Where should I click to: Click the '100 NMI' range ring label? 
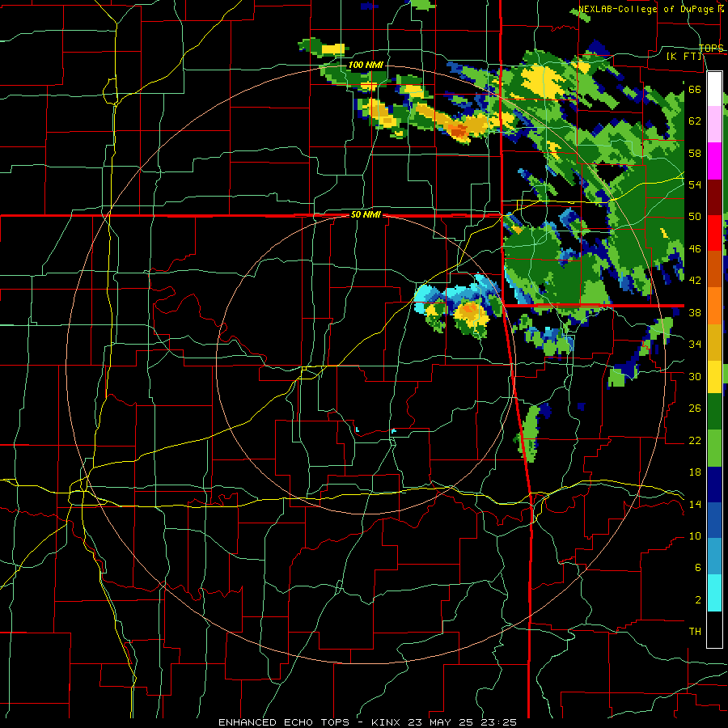366,65
